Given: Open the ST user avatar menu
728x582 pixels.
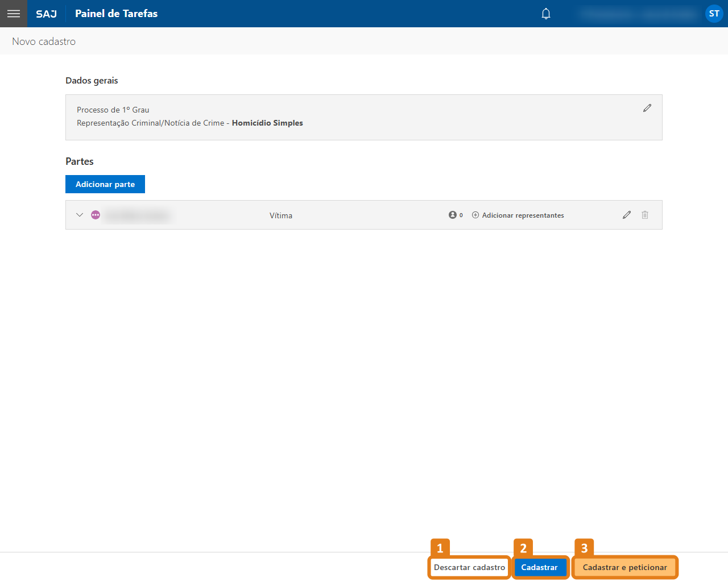Looking at the screenshot, I should [x=714, y=14].
